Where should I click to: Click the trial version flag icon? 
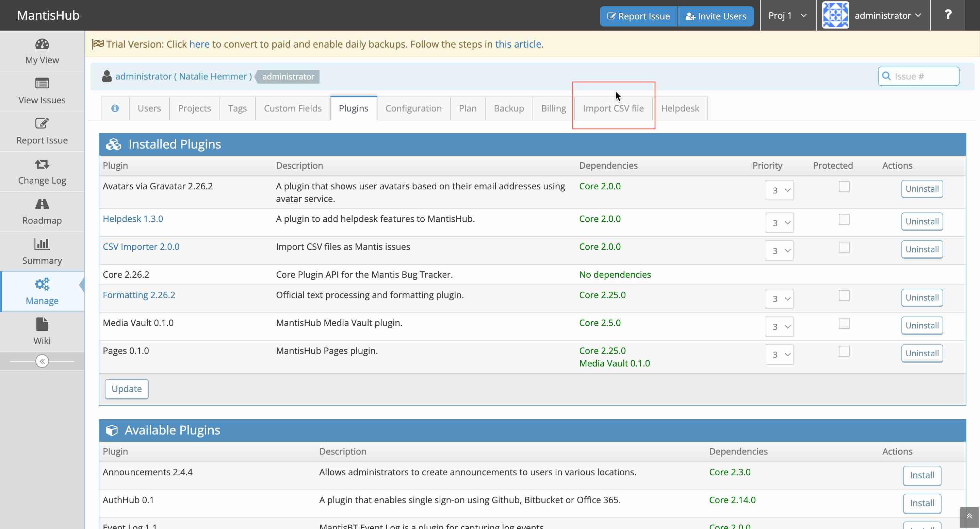click(98, 44)
